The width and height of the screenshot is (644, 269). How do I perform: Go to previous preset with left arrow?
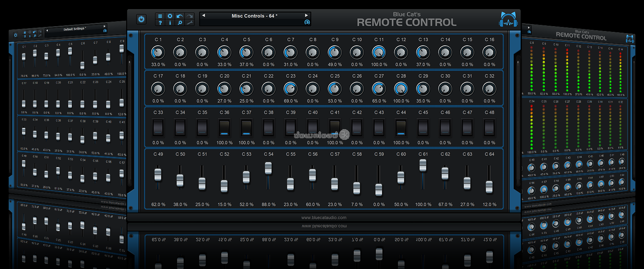click(x=203, y=16)
